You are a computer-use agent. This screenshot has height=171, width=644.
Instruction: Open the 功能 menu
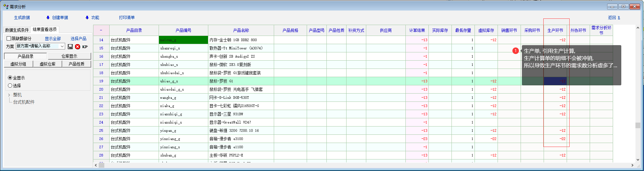pyautogui.click(x=92, y=18)
